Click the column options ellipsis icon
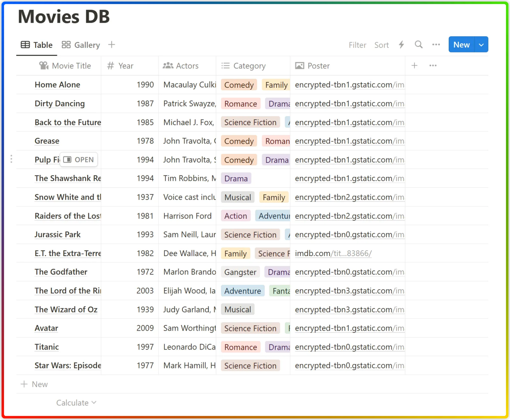Screen dimensions: 510x420 coord(433,65)
